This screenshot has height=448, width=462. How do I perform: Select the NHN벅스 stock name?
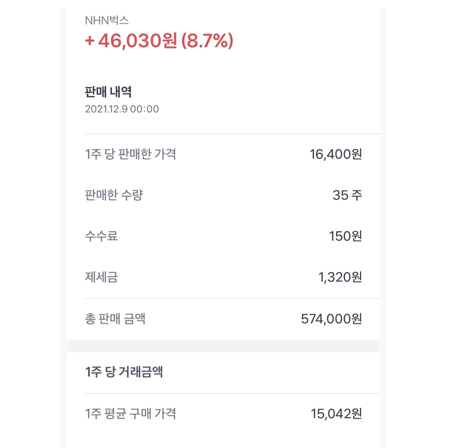click(107, 21)
